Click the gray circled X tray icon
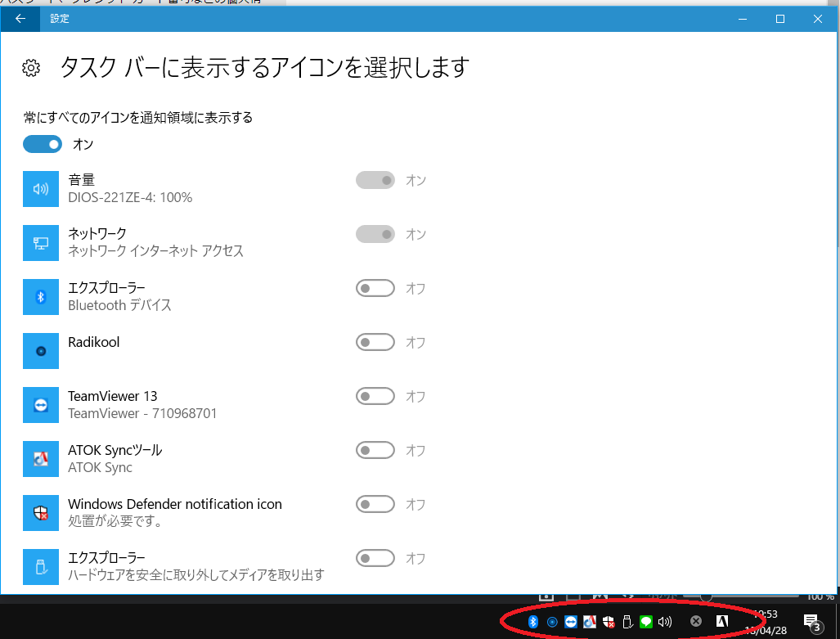The width and height of the screenshot is (840, 639). click(696, 621)
